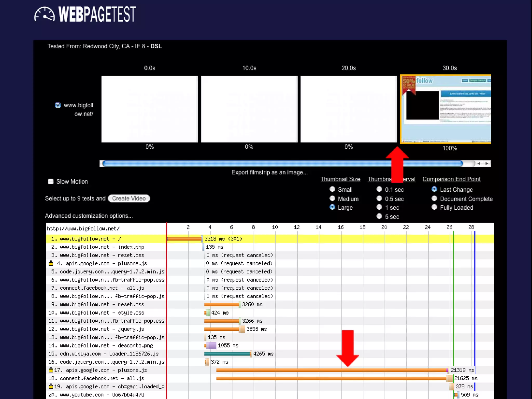532x399 pixels.
Task: Click the WebPageTest speedometer logo icon
Action: (44, 15)
